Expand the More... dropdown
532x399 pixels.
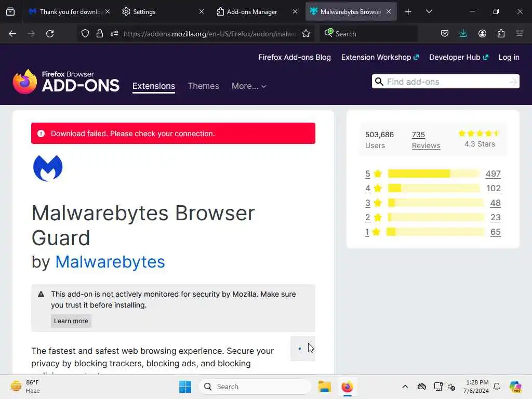pyautogui.click(x=249, y=86)
